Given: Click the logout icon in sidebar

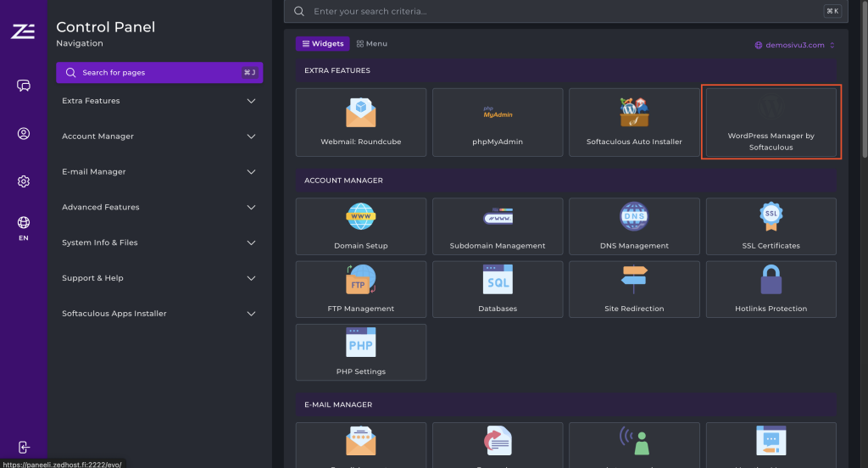Looking at the screenshot, I should [x=24, y=447].
